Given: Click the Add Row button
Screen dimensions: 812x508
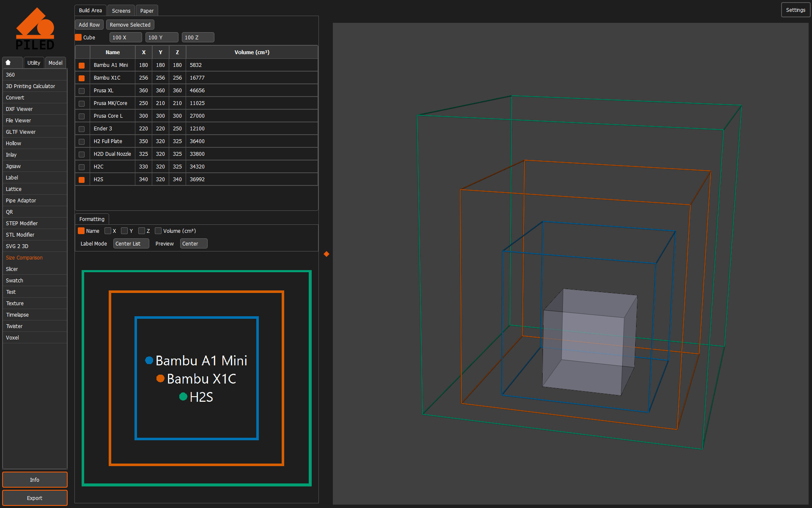Looking at the screenshot, I should pyautogui.click(x=89, y=25).
